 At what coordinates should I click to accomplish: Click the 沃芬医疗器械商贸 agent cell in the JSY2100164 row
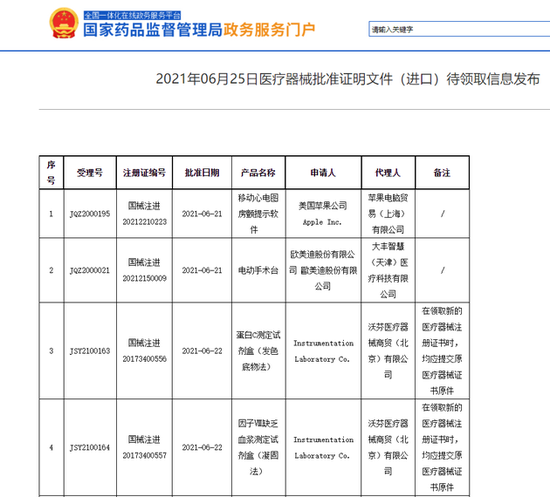(388, 447)
